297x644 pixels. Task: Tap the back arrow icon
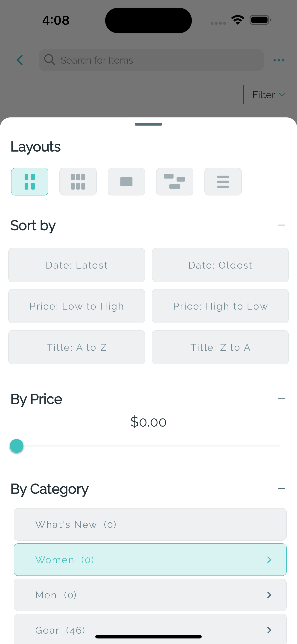click(20, 60)
